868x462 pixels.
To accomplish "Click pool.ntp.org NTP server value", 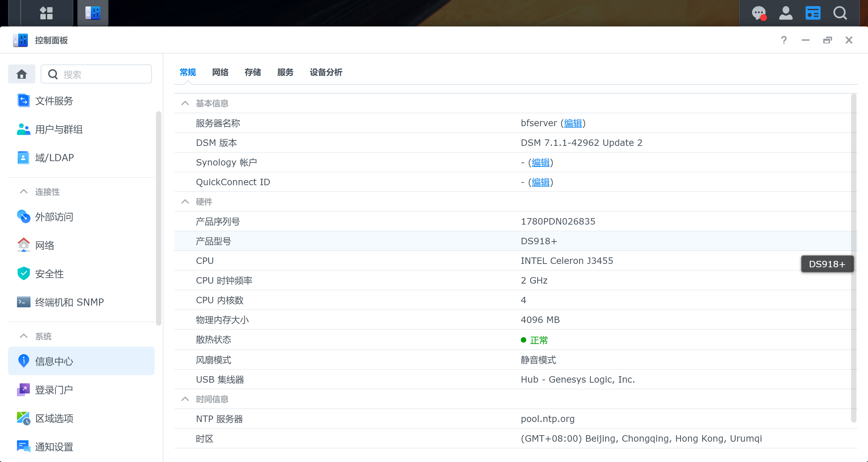I will tap(548, 419).
